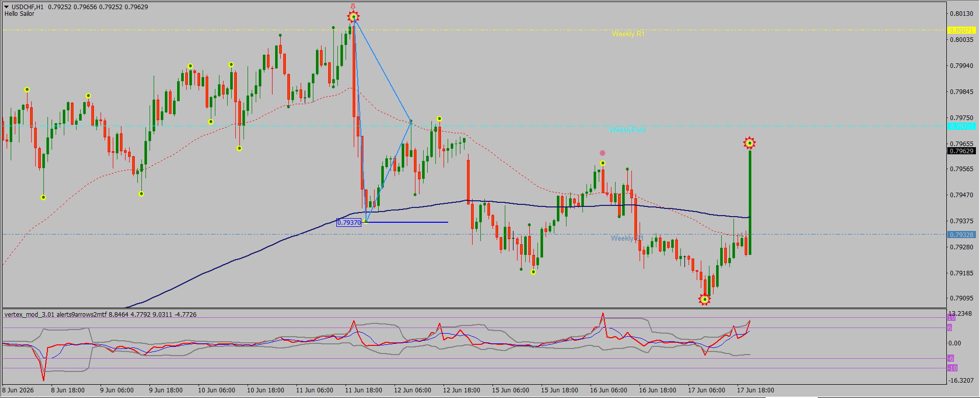Click the 0.79750 price scale value
Image resolution: width=980 pixels, height=398 pixels.
(x=961, y=118)
